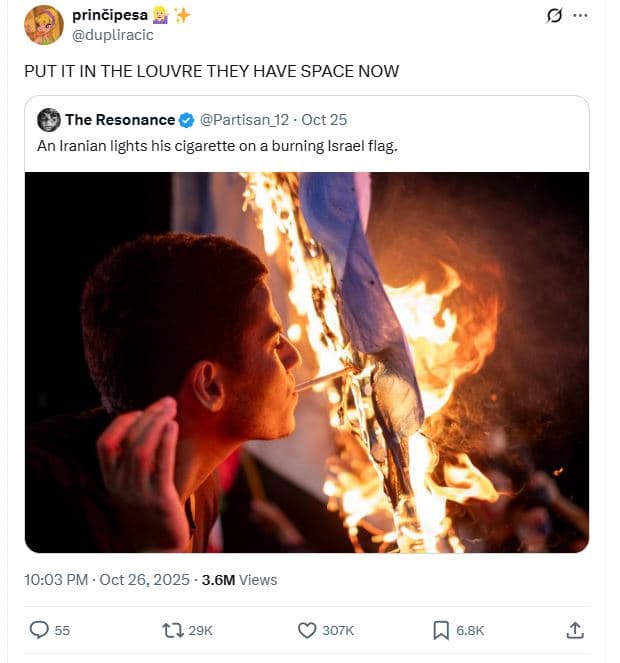Click the 'PUT IT IN THE LOUVRE' post text
The image size is (620, 663).
pyautogui.click(x=211, y=72)
